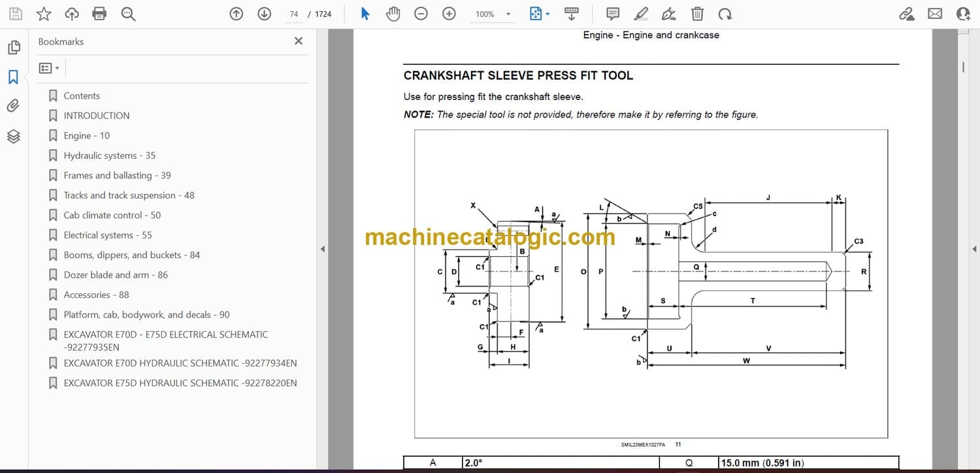Go to previous page arrow

[x=237, y=14]
